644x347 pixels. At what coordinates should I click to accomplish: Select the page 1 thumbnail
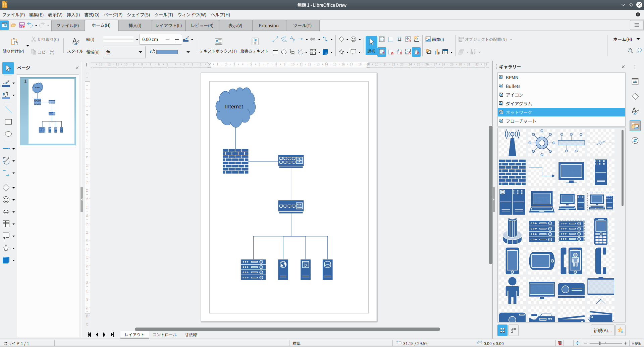point(48,111)
